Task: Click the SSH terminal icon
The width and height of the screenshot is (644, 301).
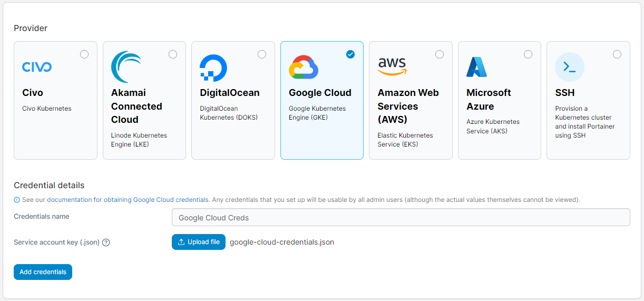Action: (570, 67)
